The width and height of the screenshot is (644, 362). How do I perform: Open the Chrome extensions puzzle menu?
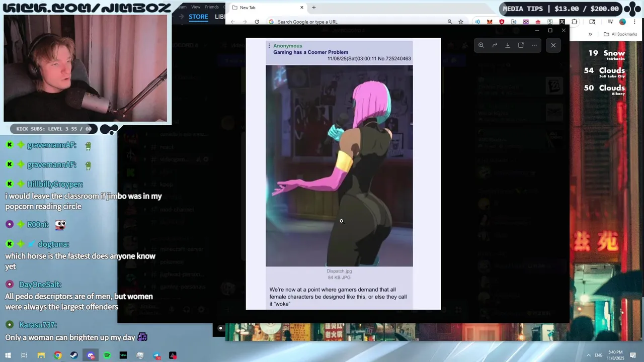pos(574,22)
